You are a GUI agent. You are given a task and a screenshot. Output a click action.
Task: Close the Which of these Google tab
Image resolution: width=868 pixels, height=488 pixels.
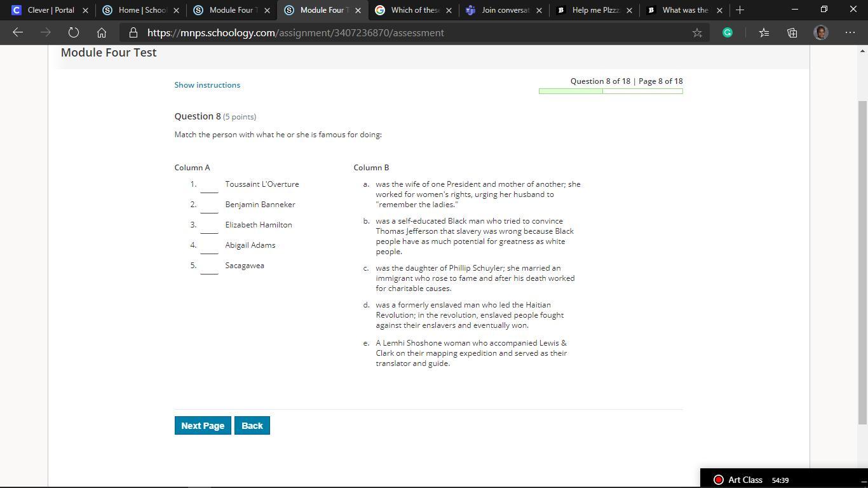[449, 10]
